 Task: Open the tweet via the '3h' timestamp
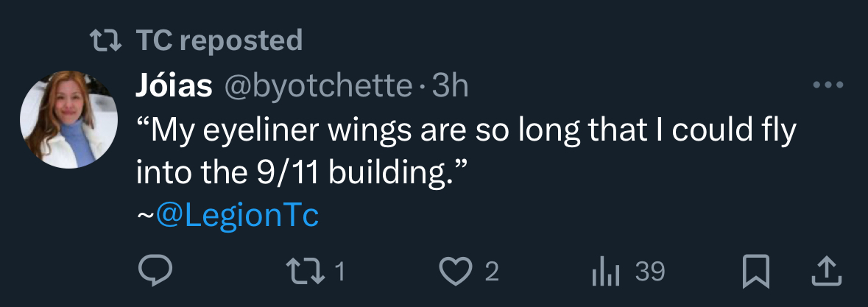[450, 87]
